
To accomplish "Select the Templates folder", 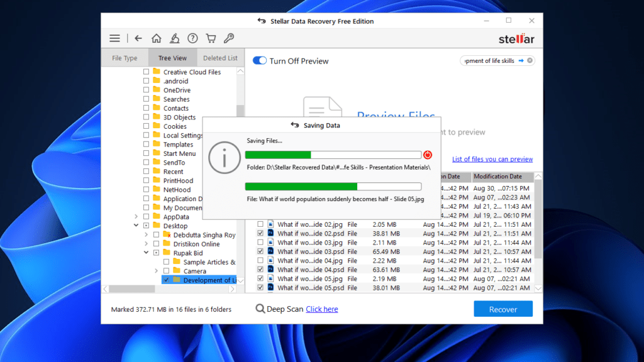I will (178, 145).
